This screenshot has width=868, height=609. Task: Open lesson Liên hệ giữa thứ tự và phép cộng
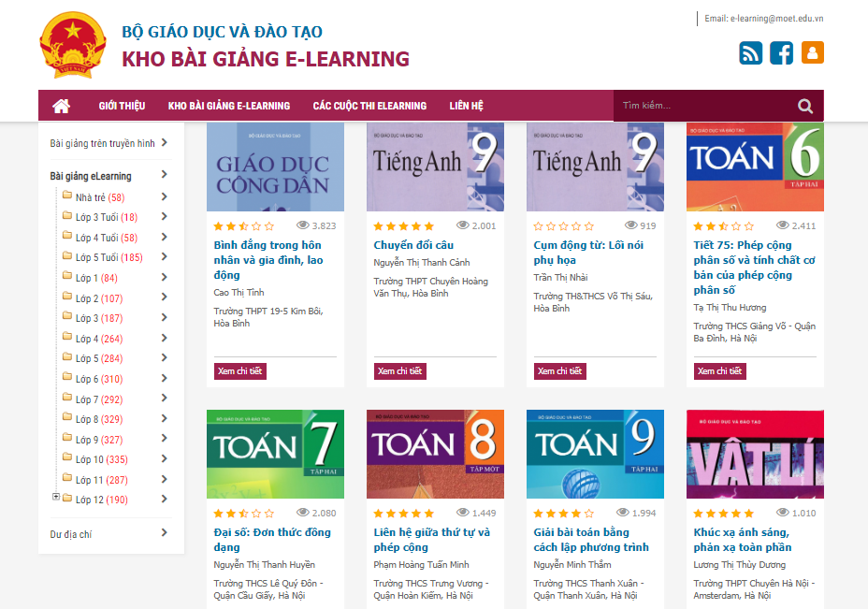(x=432, y=540)
